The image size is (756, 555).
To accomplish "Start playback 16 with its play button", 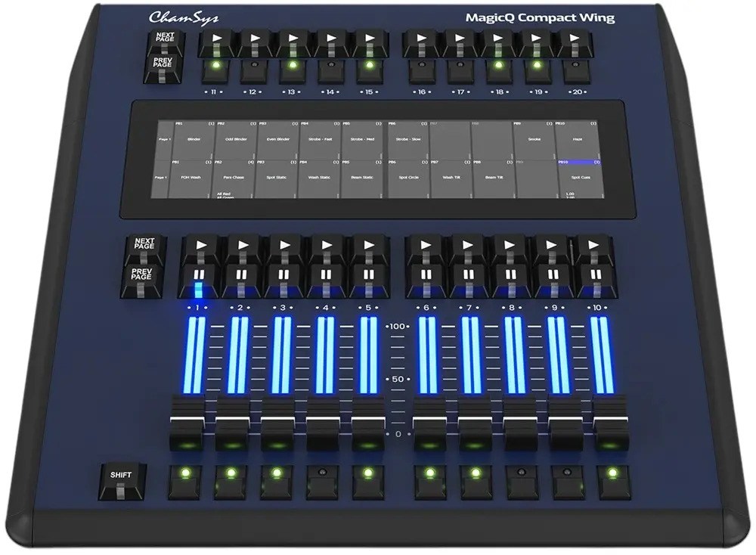I will coord(422,44).
